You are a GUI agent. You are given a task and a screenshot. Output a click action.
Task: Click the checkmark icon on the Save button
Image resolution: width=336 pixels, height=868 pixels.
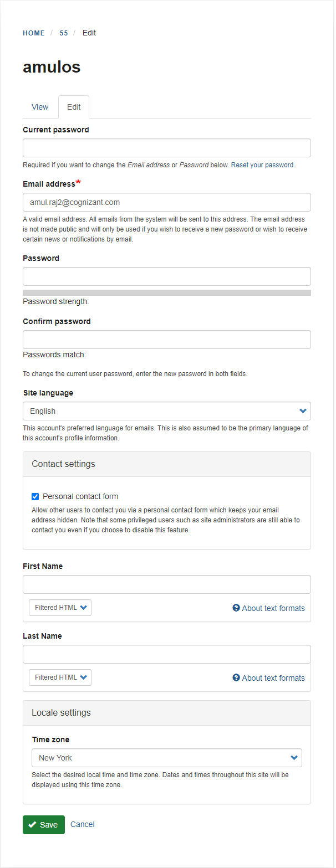coord(33,825)
